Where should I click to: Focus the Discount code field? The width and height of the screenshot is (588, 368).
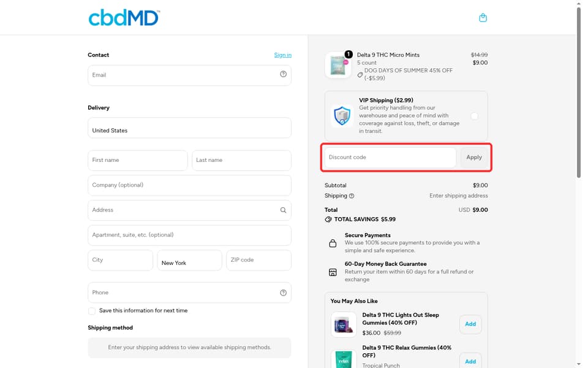point(390,158)
